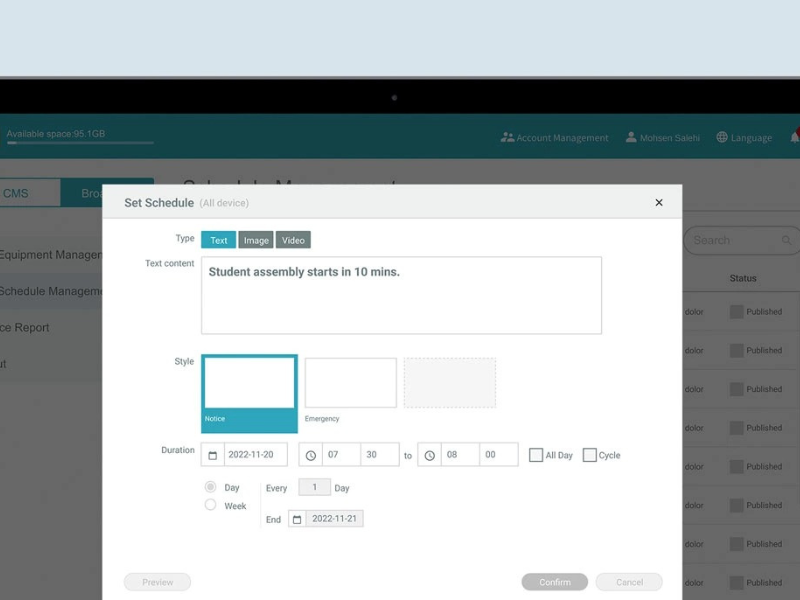Select the Week radio button

click(x=210, y=505)
